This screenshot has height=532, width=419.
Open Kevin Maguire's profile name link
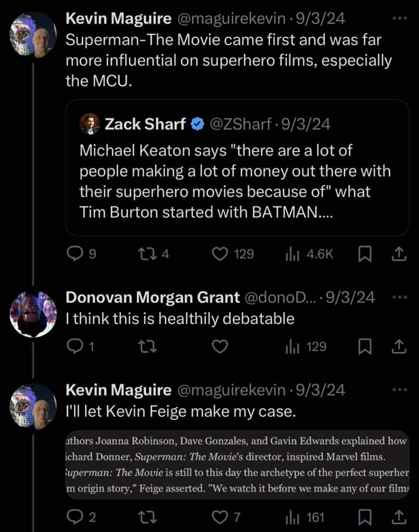(119, 19)
